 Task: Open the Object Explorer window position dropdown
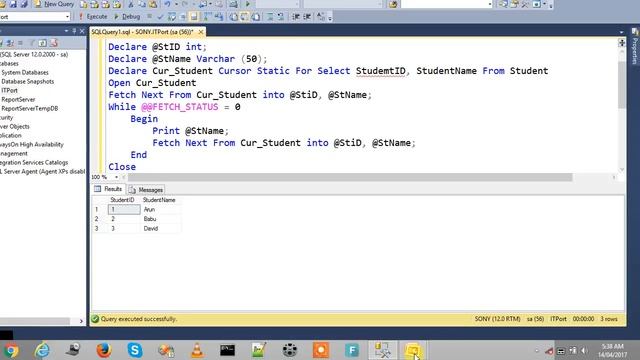coord(67,31)
